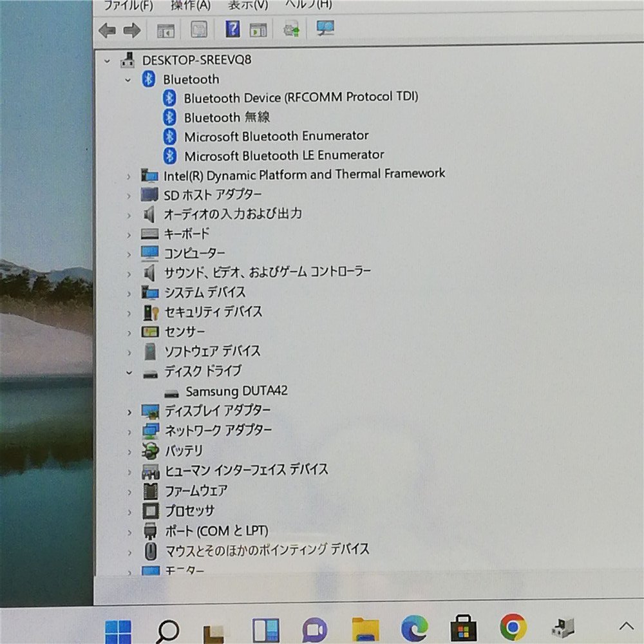
Task: Select Microsoft Bluetooth LE Enumerator entry
Action: (x=284, y=156)
